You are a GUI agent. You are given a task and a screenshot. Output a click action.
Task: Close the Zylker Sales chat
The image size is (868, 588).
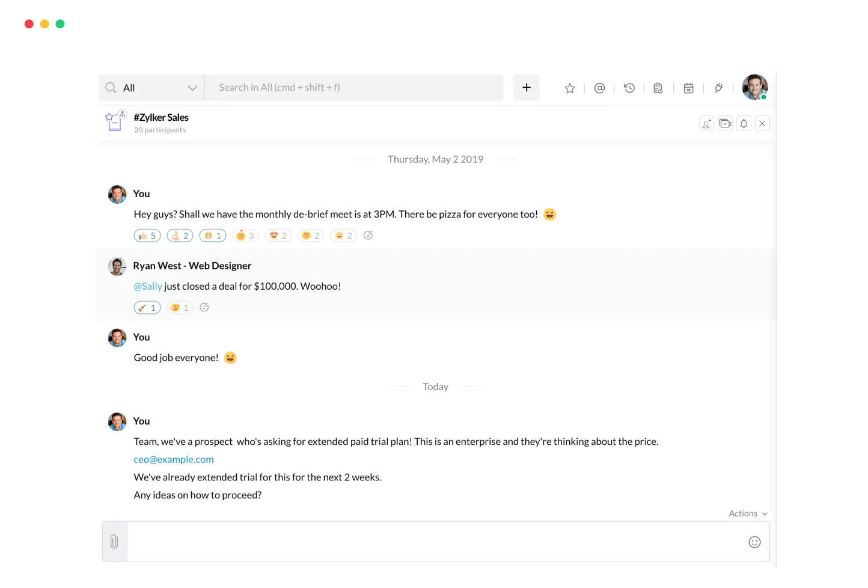[762, 124]
